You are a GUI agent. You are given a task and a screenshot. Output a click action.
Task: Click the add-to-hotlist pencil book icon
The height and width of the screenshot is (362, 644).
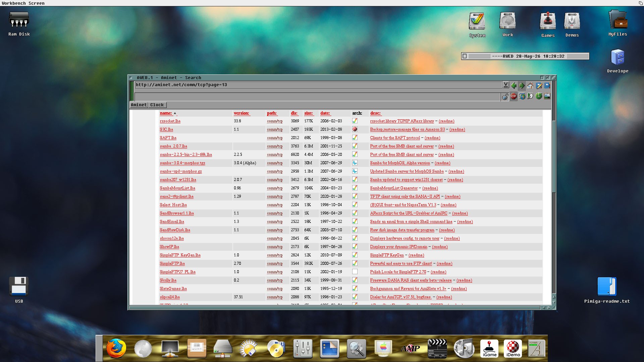pos(539,85)
